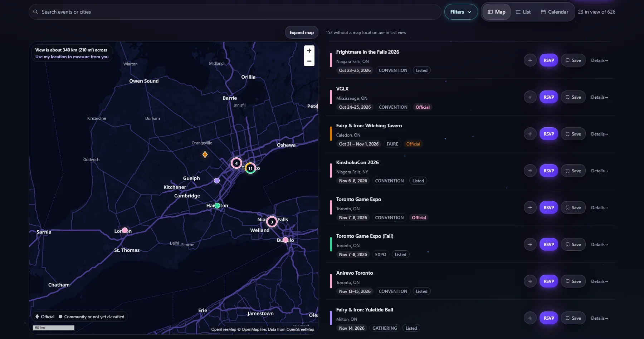Select the green marker at Hamilton
This screenshot has height=339, width=644.
point(217,206)
